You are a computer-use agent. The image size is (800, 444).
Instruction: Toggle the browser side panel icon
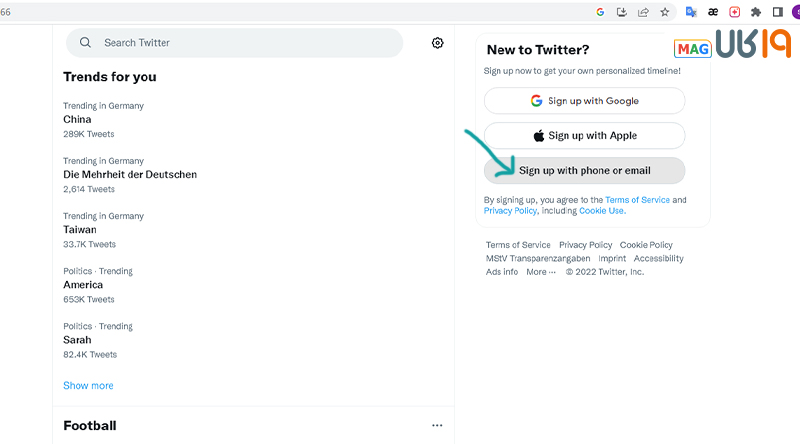(777, 12)
